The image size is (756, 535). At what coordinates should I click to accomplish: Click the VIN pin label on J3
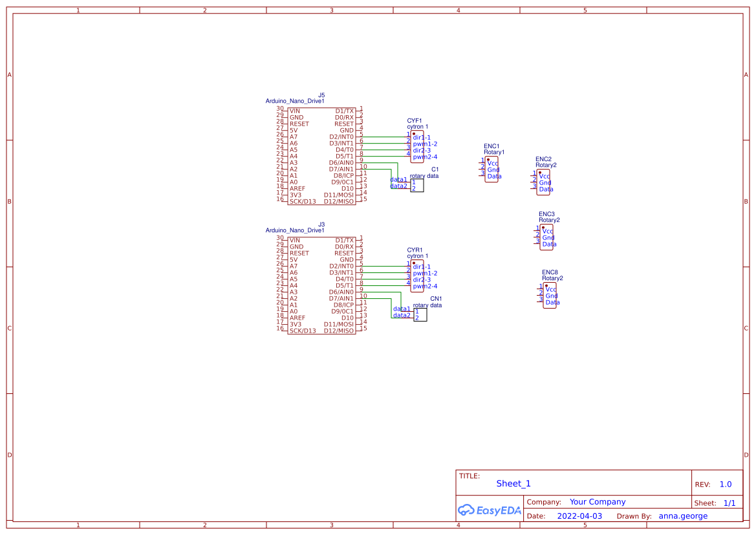295,240
